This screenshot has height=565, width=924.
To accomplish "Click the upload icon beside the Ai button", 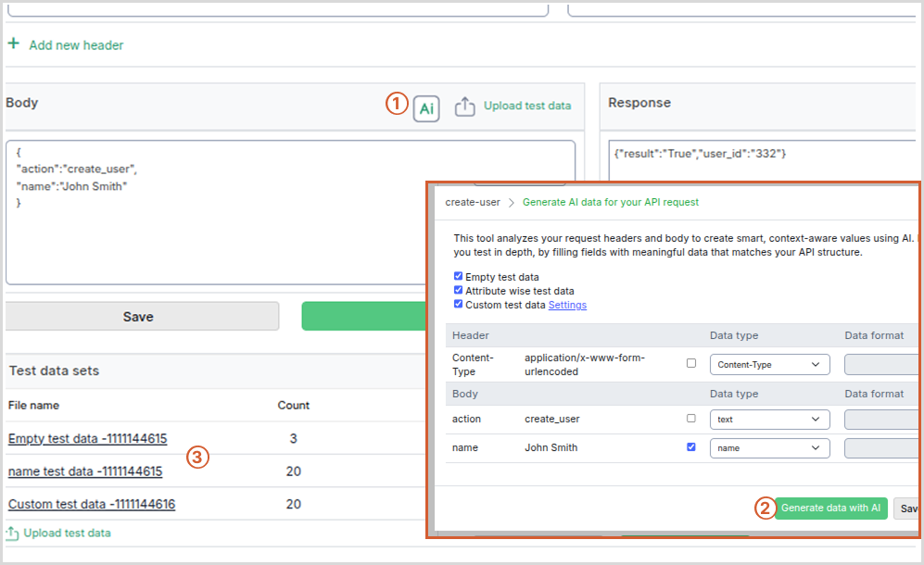I will pos(465,107).
